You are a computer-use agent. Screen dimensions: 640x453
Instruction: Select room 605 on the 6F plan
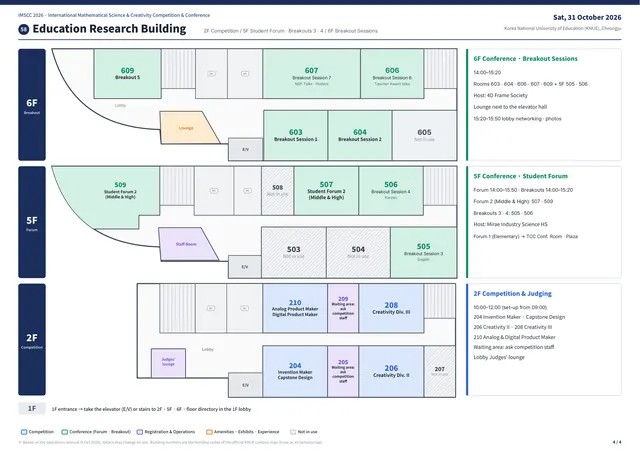click(x=424, y=135)
